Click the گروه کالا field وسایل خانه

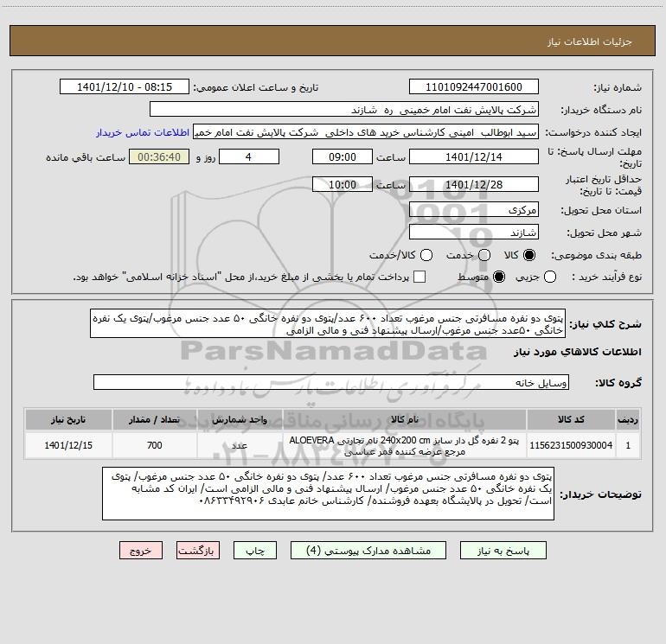point(331,382)
